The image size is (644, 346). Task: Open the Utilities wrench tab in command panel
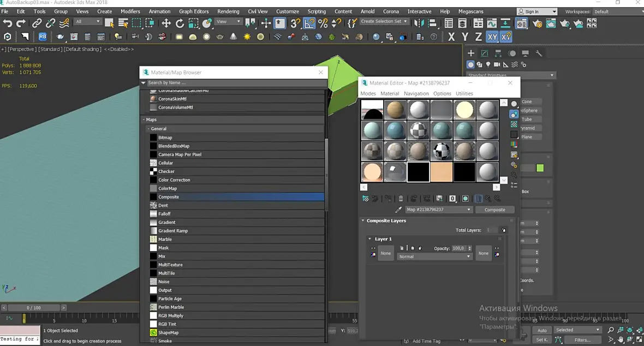coord(539,53)
